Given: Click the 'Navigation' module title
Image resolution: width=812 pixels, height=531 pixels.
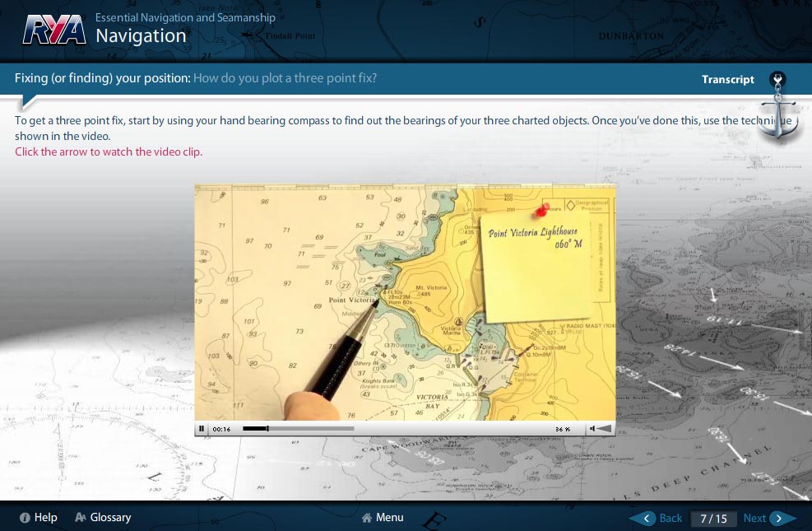Looking at the screenshot, I should [x=141, y=35].
